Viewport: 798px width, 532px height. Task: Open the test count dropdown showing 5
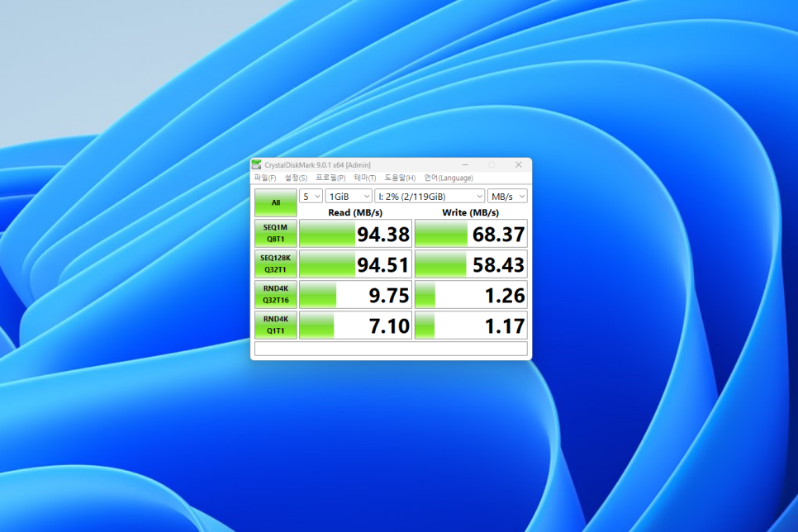tap(311, 197)
